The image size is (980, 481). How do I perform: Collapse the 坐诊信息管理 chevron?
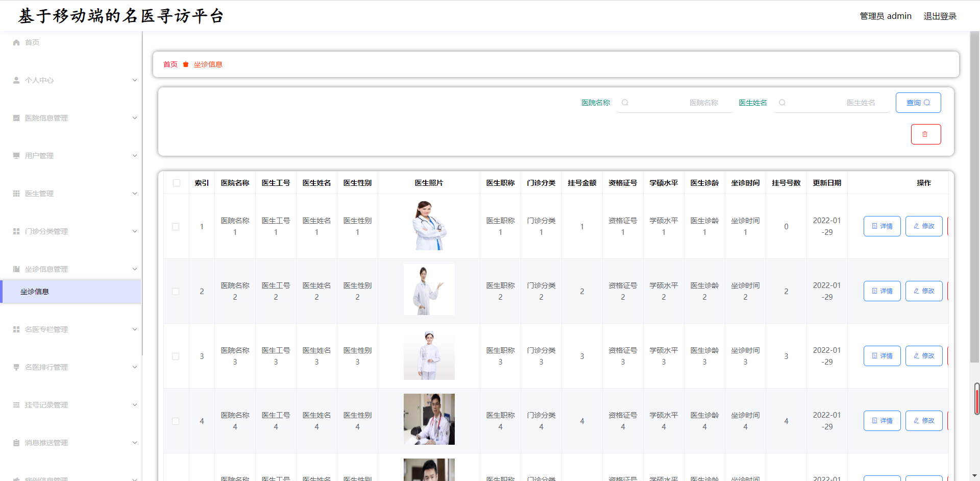[x=135, y=269]
